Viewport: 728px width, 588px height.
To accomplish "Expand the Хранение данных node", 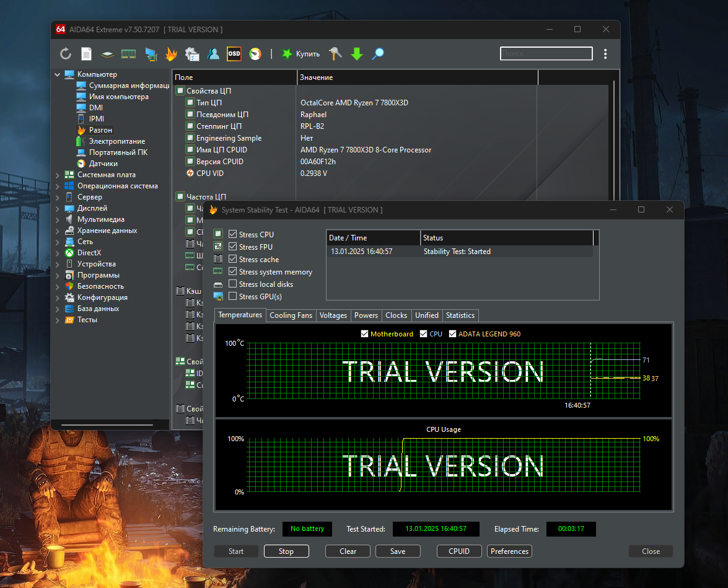I will (58, 230).
